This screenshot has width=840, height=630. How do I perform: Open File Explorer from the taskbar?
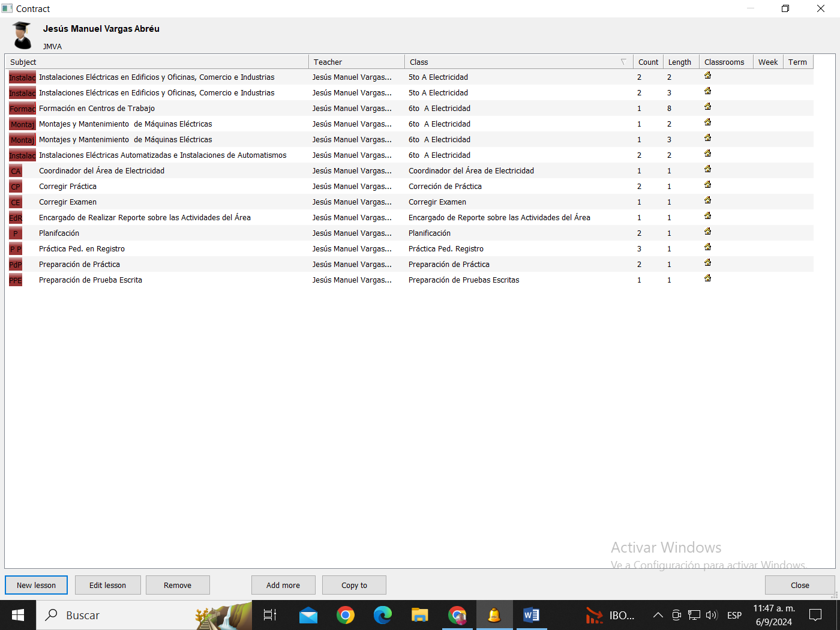[420, 615]
